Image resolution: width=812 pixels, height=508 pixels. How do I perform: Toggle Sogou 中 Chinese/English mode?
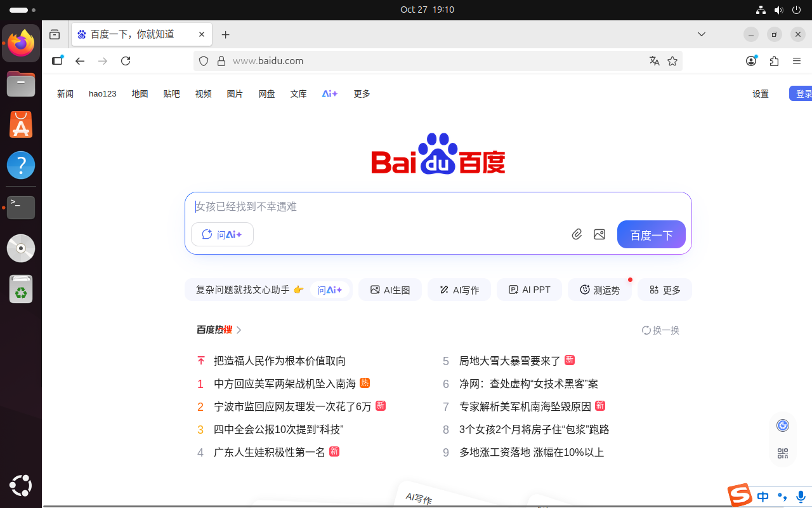click(x=763, y=497)
